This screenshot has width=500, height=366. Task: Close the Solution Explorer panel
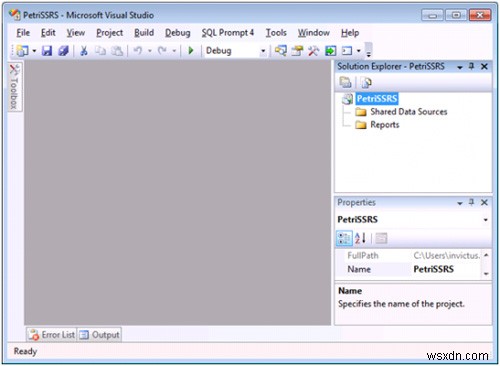484,67
